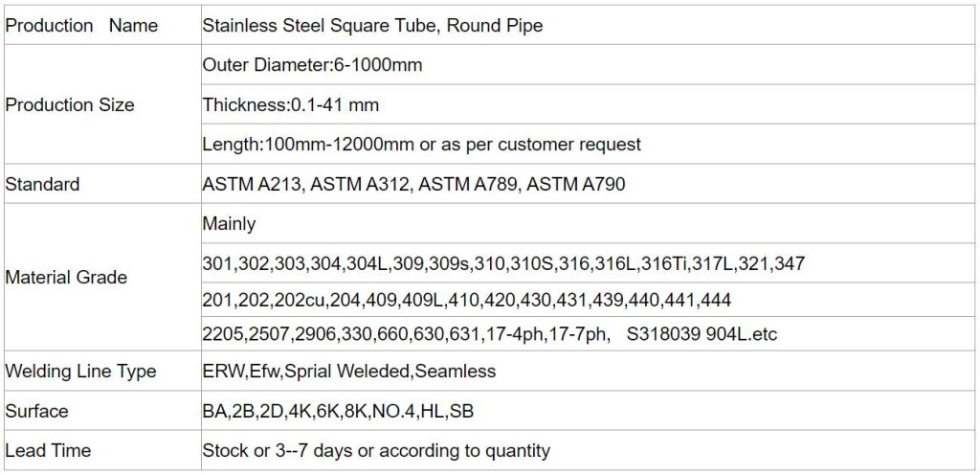Click the Standard label cell
The height and width of the screenshot is (475, 980).
click(42, 184)
